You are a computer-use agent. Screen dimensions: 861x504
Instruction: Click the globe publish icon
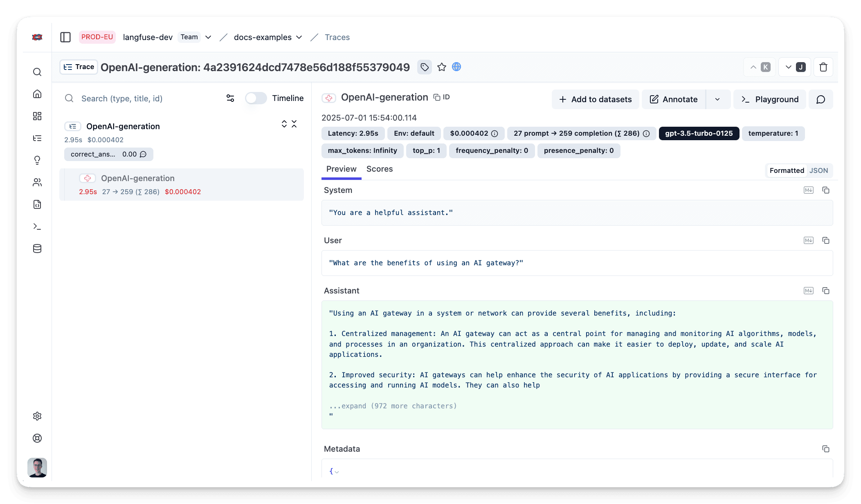[456, 67]
